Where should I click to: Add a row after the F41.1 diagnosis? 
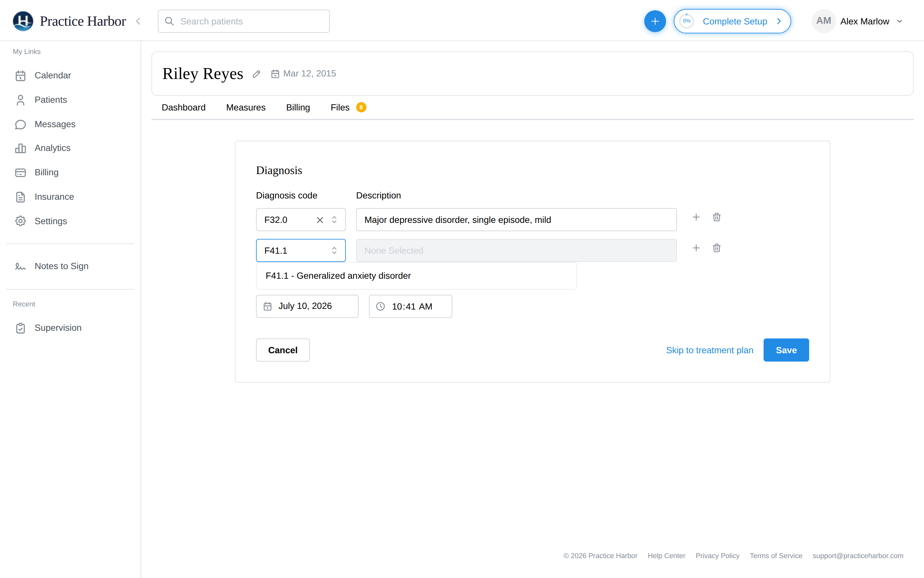(696, 248)
